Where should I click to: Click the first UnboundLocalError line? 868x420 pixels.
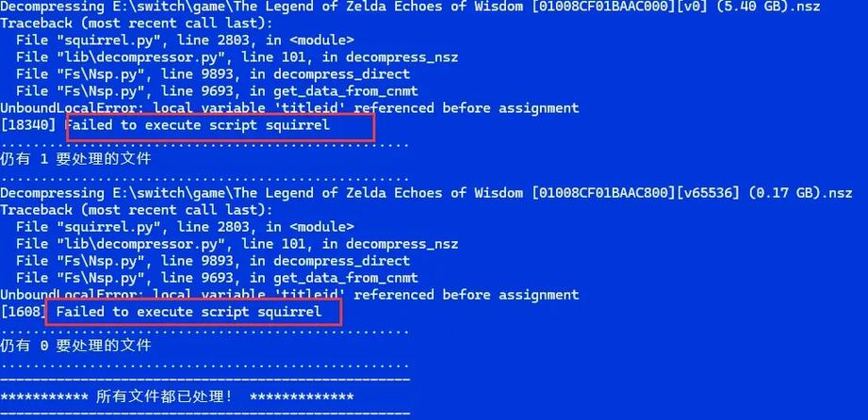click(x=289, y=108)
